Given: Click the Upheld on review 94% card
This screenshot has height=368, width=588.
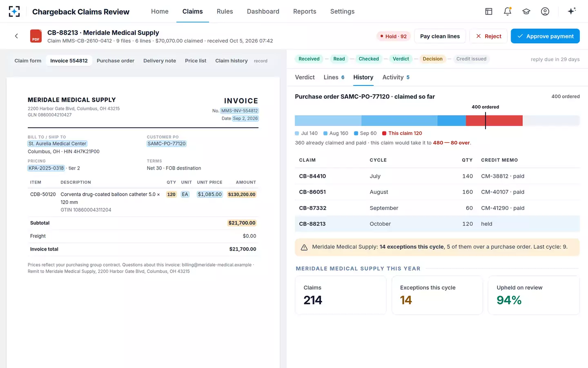Looking at the screenshot, I should tap(534, 295).
